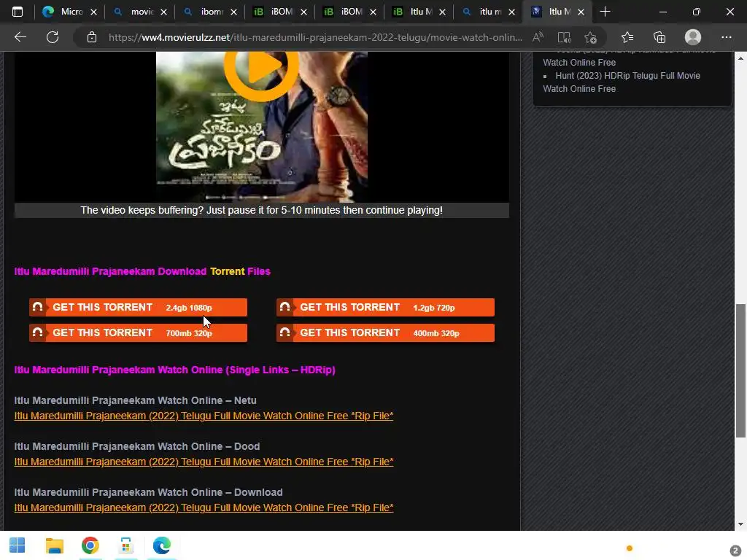This screenshot has width=747, height=560.
Task: Click the scrollbar up arrow
Action: click(740, 58)
